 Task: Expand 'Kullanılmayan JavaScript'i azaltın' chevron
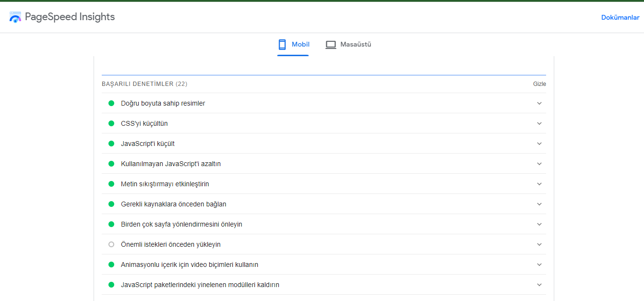pos(539,164)
